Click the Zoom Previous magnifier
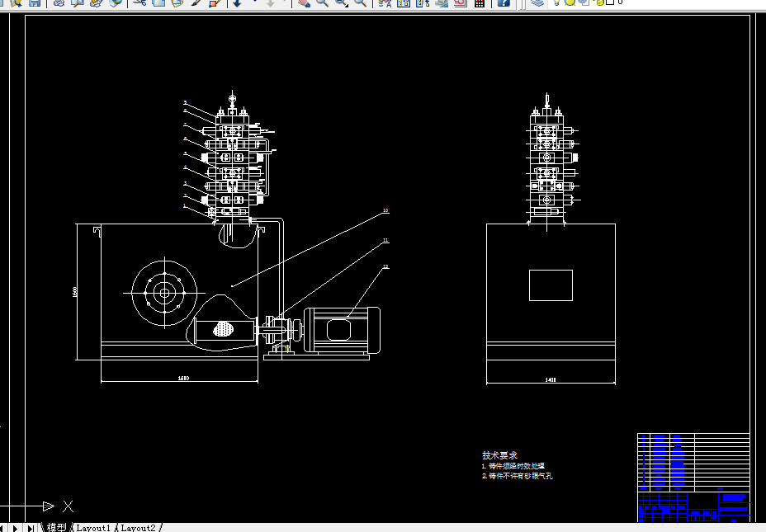This screenshot has width=766, height=532. click(360, 2)
